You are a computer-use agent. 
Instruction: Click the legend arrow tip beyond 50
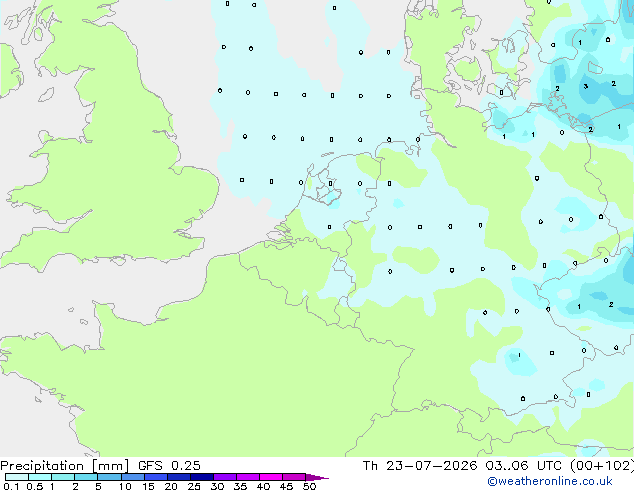tap(318, 477)
